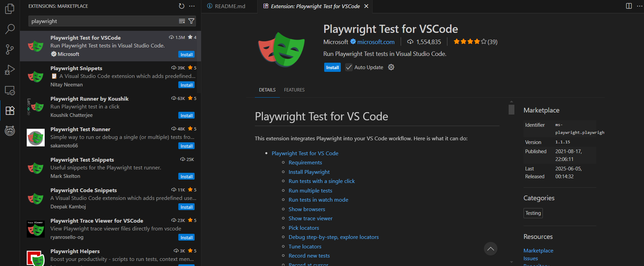Image resolution: width=644 pixels, height=266 pixels.
Task: Open the Marketplace resource link
Action: pos(538,251)
